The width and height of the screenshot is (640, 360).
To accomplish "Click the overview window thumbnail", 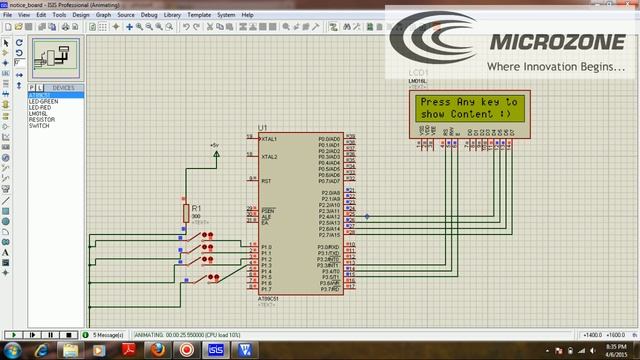I will coord(56,58).
